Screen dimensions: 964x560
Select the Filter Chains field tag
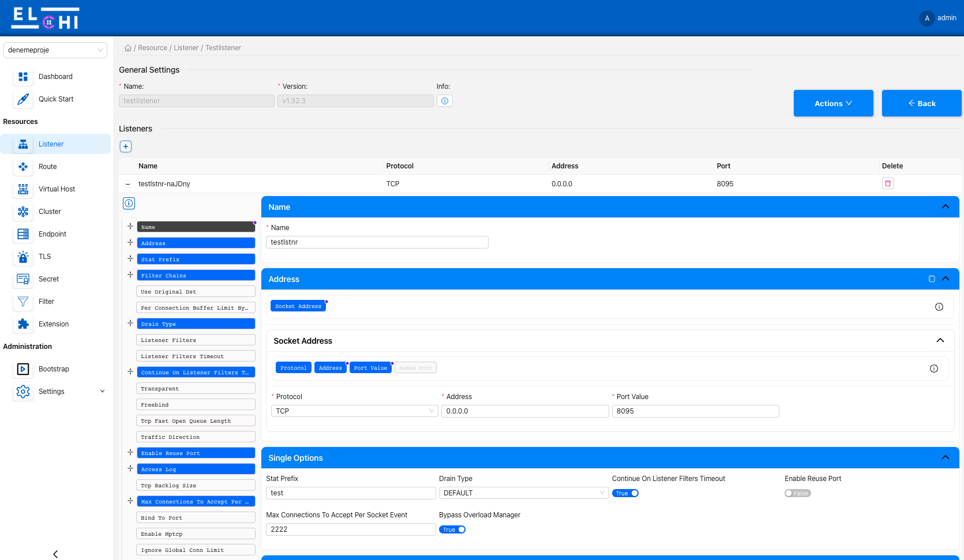[196, 276]
